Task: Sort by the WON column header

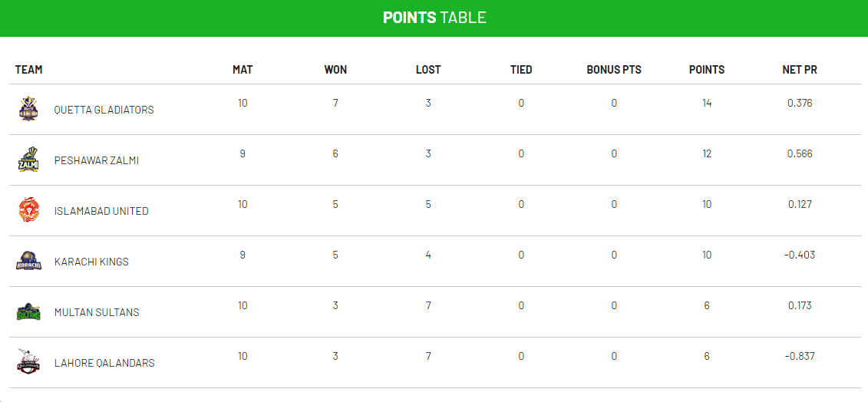Action: [x=335, y=70]
